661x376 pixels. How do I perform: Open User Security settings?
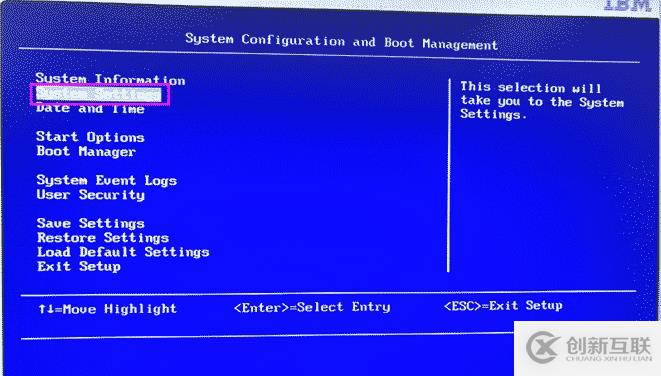coord(91,195)
